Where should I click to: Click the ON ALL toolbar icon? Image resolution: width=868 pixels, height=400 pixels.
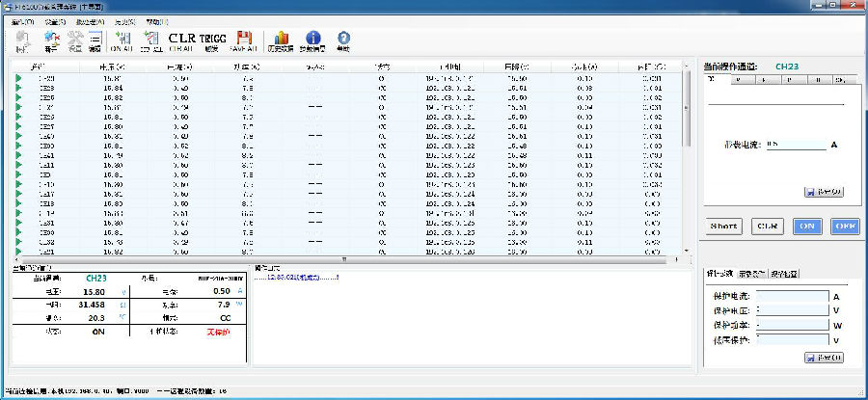(x=122, y=40)
